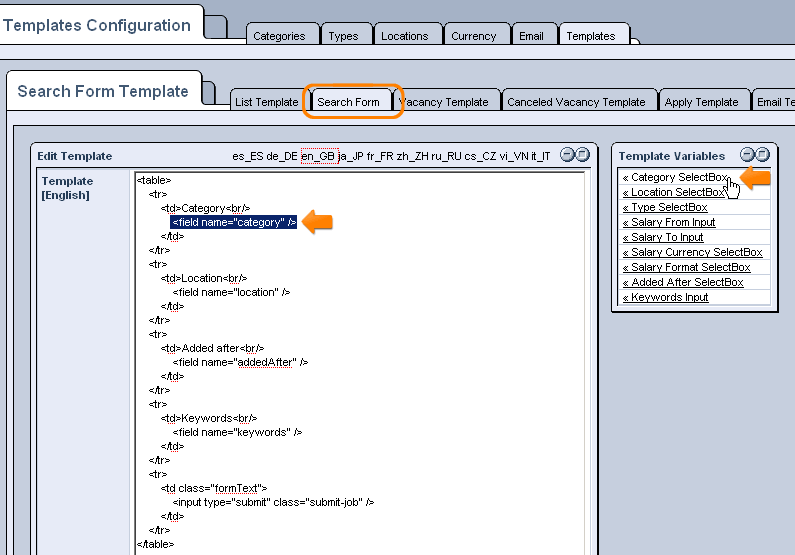This screenshot has width=795, height=555.
Task: Click the highlighted field name="category" line
Action: click(234, 222)
